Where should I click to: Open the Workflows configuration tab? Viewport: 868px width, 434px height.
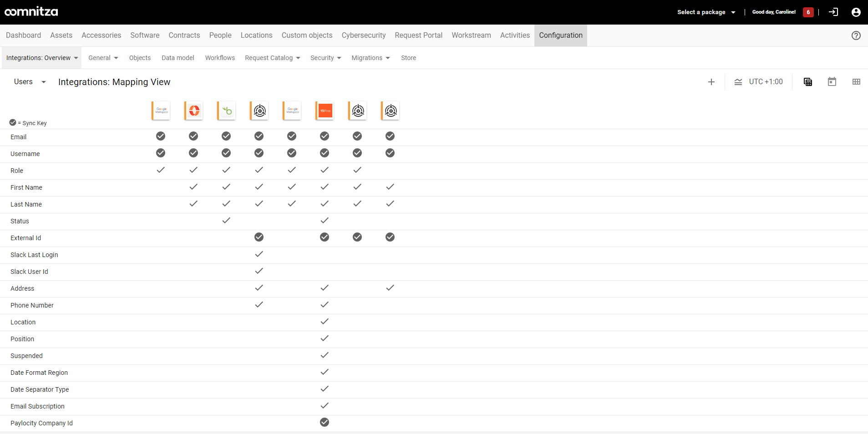220,58
